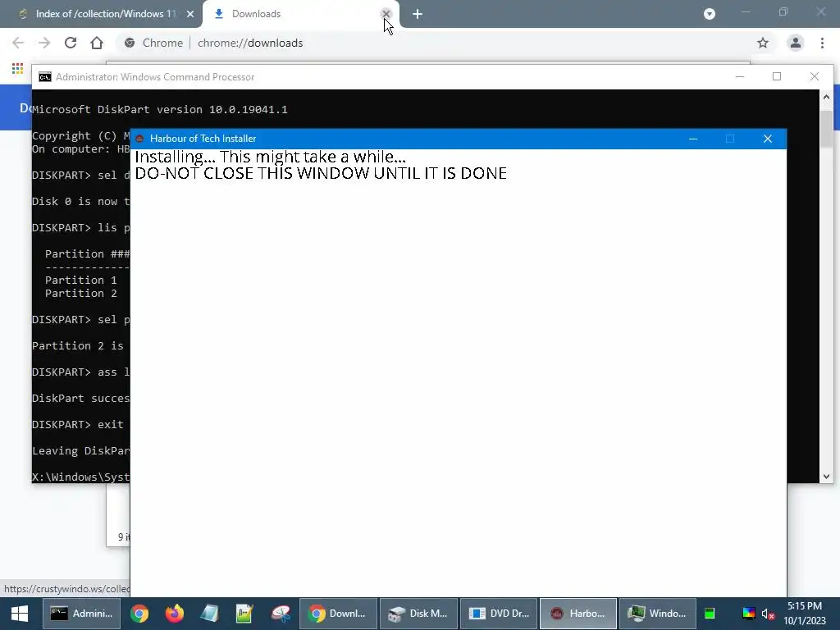
Task: Click the Command Processor scrollbar thumb
Action: [826, 128]
